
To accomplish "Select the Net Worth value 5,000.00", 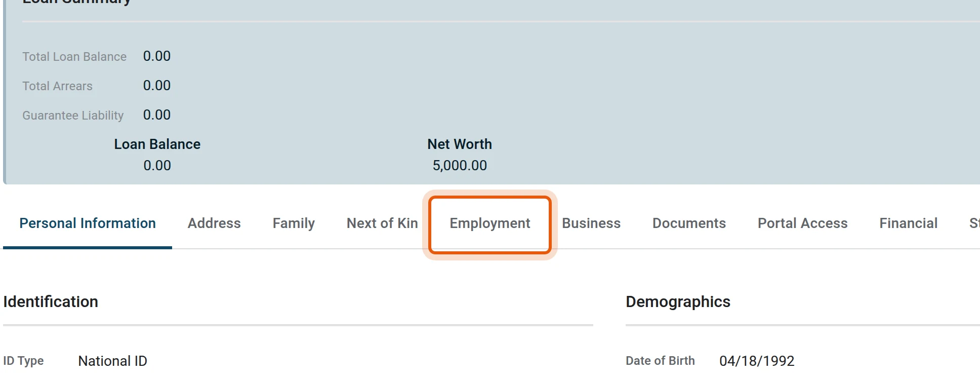I will coord(460,166).
